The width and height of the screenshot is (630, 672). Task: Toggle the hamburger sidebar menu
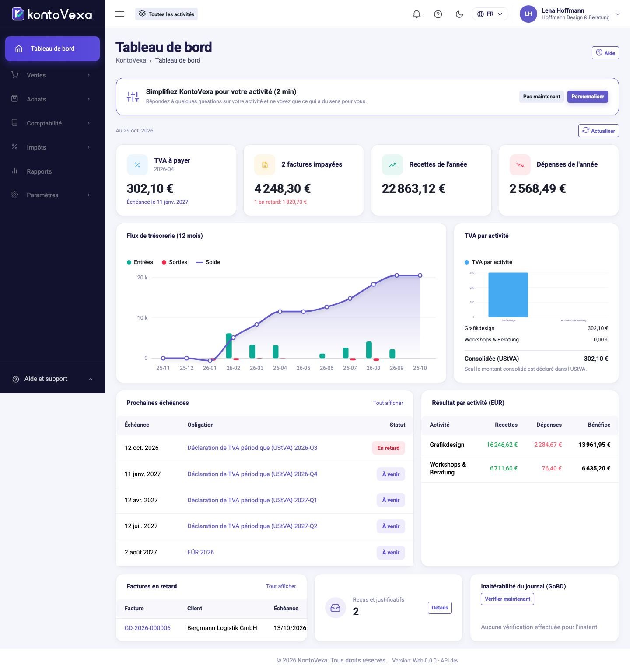pos(120,14)
